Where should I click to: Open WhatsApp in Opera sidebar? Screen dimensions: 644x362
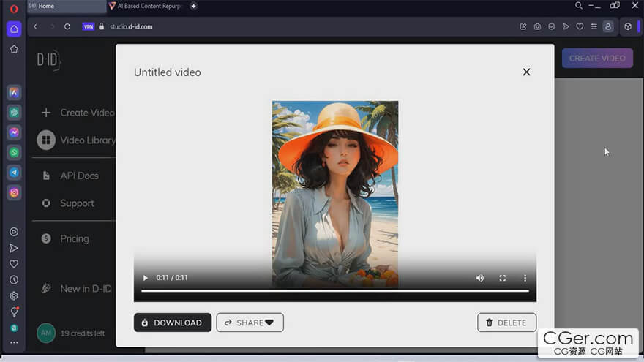[x=14, y=153]
